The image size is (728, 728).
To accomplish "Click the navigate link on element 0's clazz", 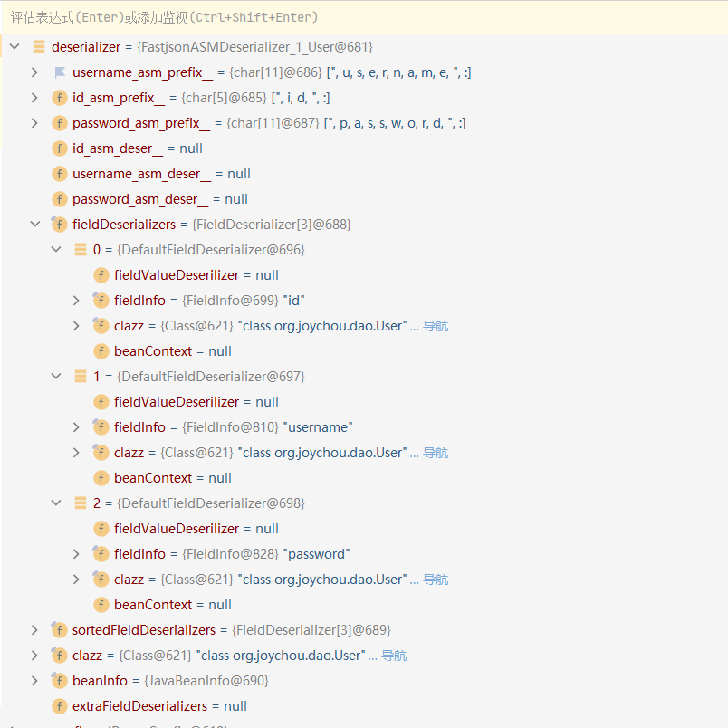I will click(x=435, y=326).
